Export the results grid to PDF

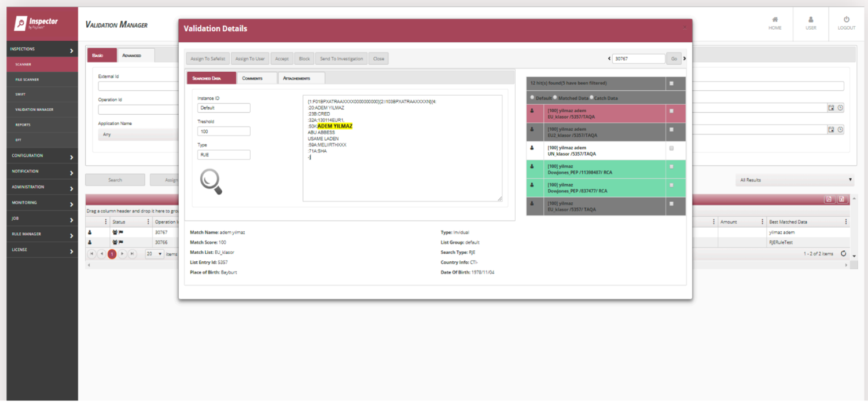pyautogui.click(x=829, y=199)
